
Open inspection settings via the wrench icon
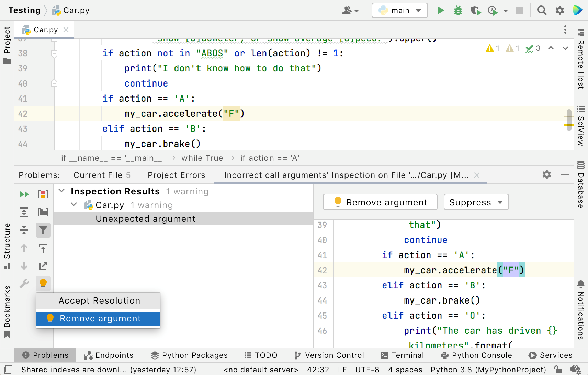[24, 284]
